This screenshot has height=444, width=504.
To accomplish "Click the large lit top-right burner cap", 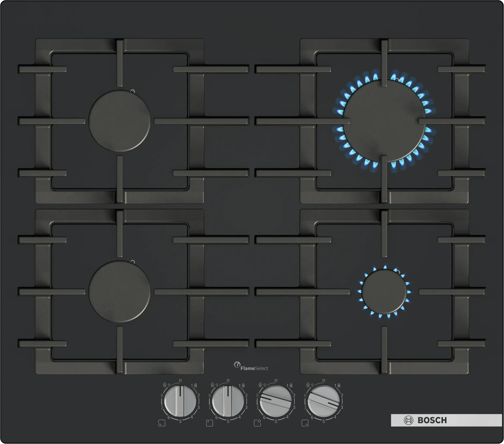I will click(384, 121).
